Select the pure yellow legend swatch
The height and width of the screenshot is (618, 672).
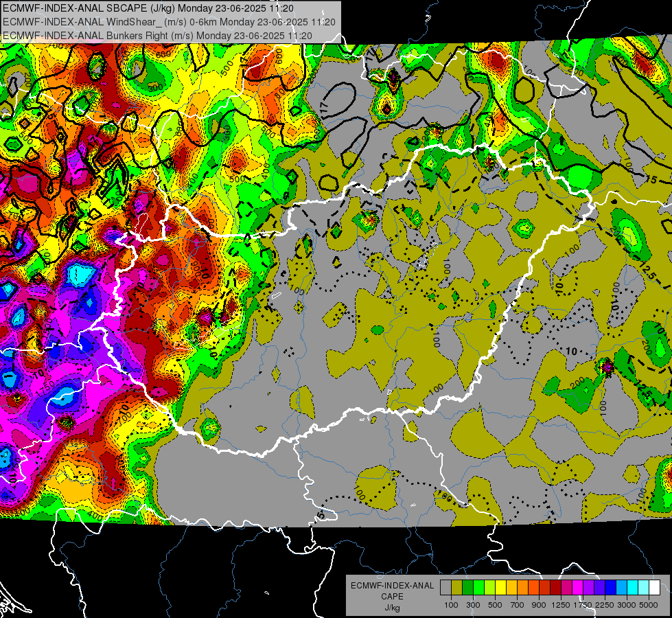[x=500, y=588]
